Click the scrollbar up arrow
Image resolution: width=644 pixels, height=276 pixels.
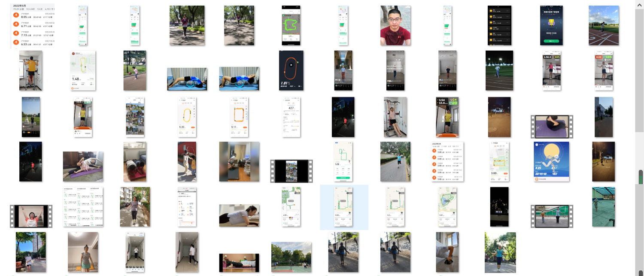pos(639,3)
